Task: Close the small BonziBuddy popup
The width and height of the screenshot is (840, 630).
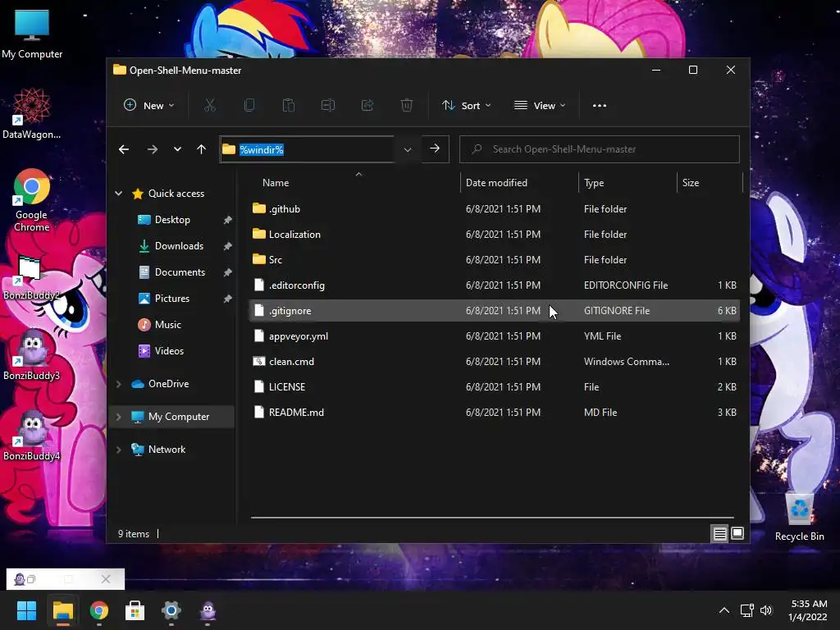Action: click(x=106, y=579)
